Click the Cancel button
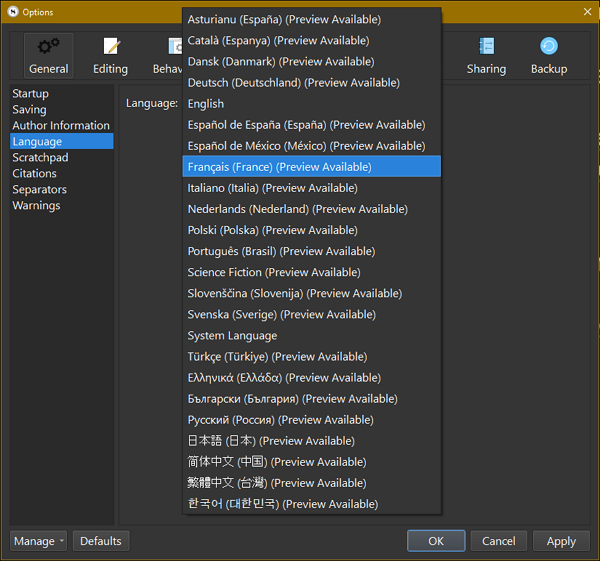 tap(499, 541)
